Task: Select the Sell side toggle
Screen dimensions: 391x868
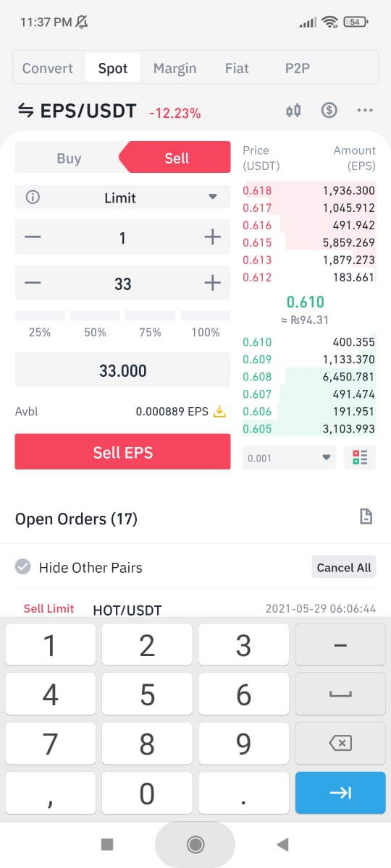Action: click(175, 158)
